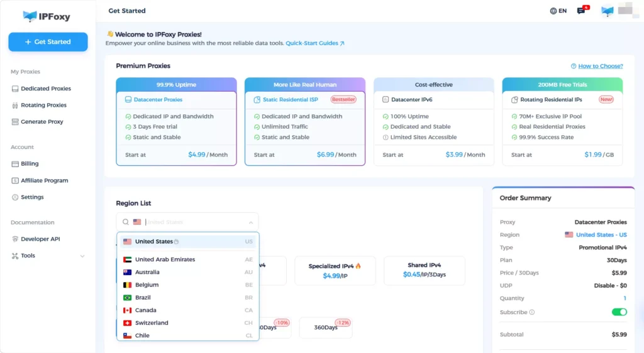The height and width of the screenshot is (353, 644).
Task: Click the Rotating Residential IPs card icon
Action: click(x=514, y=100)
